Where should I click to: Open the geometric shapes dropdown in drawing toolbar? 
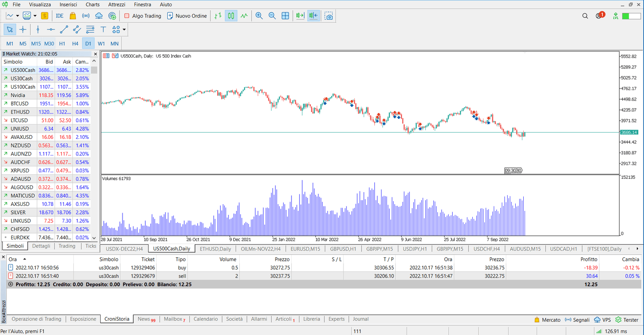coord(124,29)
